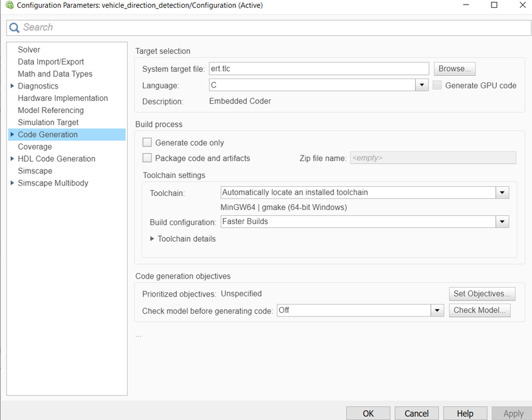Select Hardware Implementation category
This screenshot has height=420, width=532.
[x=63, y=98]
